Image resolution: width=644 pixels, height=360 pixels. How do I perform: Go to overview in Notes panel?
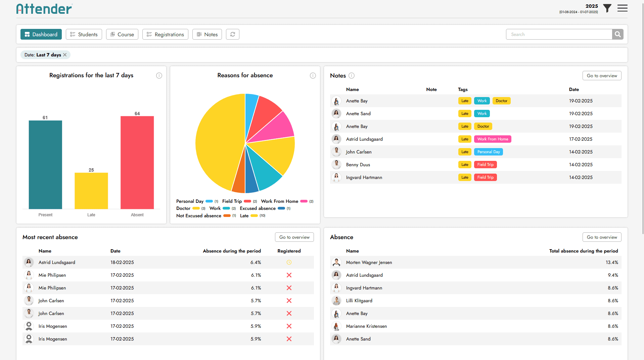pos(602,76)
